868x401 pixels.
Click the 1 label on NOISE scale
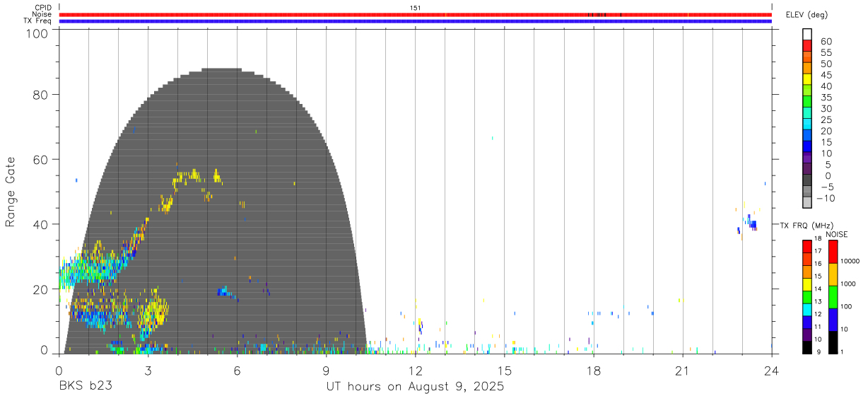843,351
